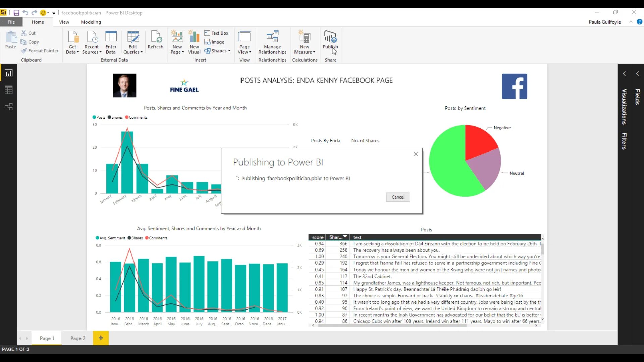This screenshot has width=644, height=362.
Task: Click the Redo arrow icon
Action: tap(34, 13)
